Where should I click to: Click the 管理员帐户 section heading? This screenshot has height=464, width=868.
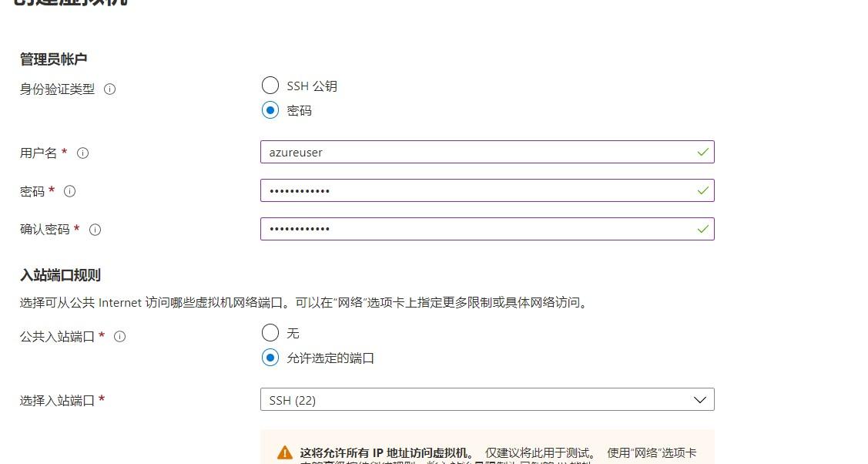[x=57, y=59]
